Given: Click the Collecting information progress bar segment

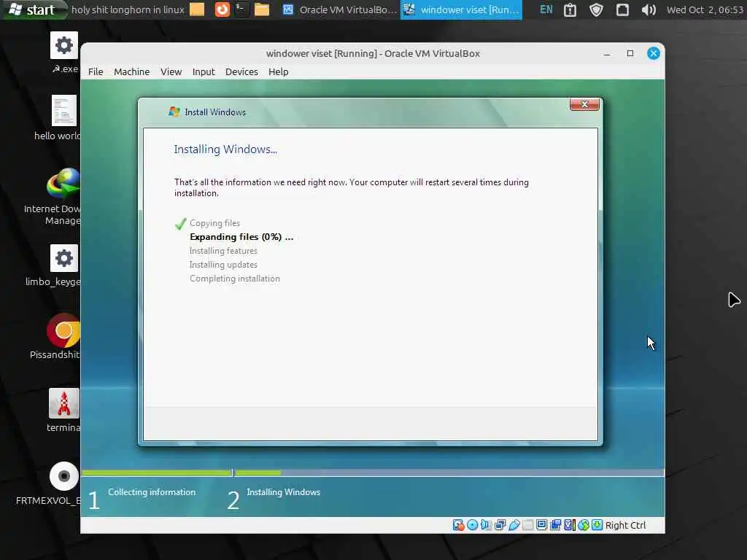Looking at the screenshot, I should (x=157, y=472).
